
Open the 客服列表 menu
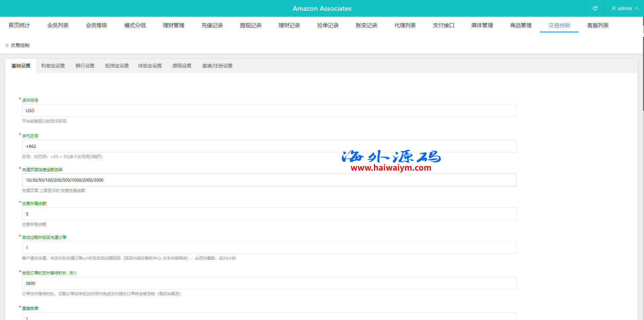(x=598, y=25)
